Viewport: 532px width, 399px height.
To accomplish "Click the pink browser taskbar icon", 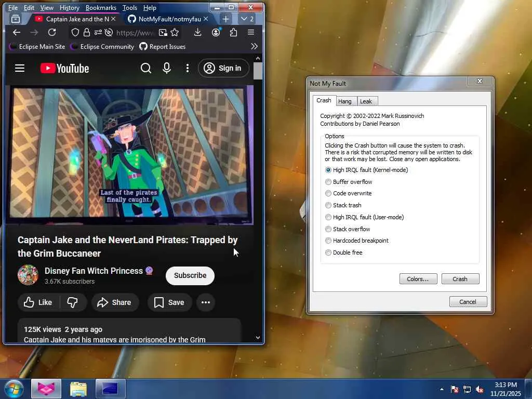I will (x=46, y=389).
